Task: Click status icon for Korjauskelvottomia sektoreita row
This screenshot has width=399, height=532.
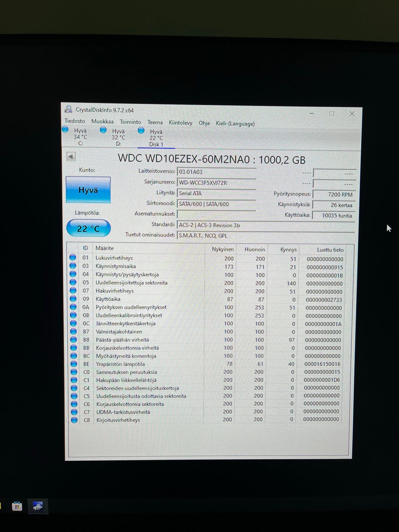Action: click(x=74, y=404)
